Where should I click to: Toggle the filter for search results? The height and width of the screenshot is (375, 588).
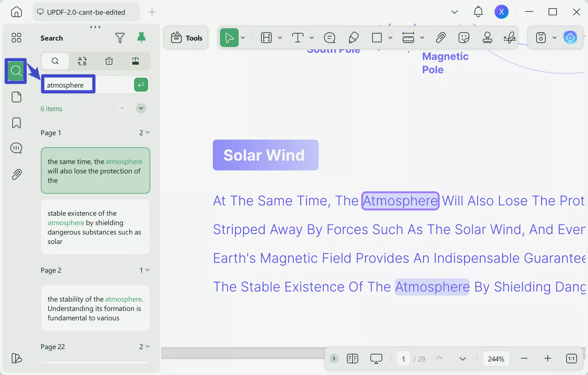120,38
